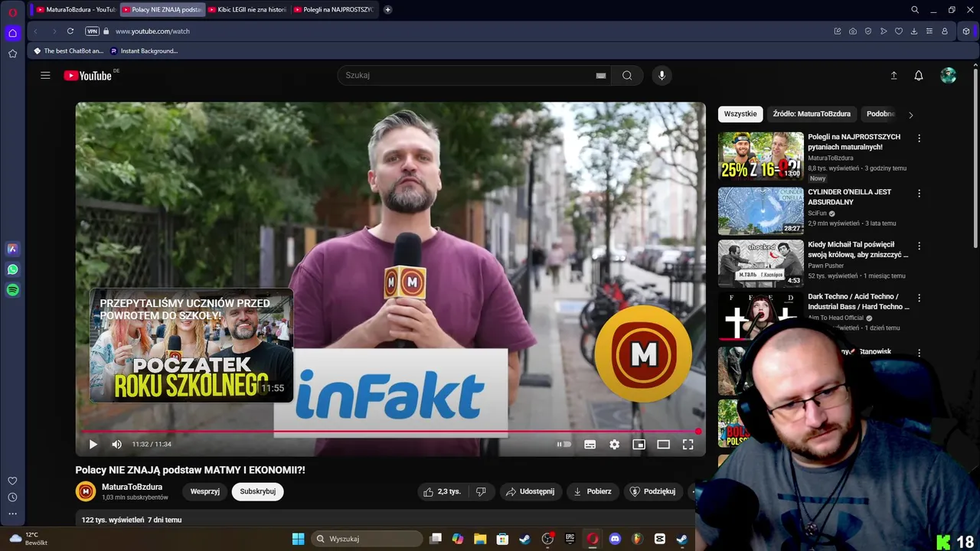The width and height of the screenshot is (980, 551).
Task: Toggle autoplay switch in player
Action: 563,444
